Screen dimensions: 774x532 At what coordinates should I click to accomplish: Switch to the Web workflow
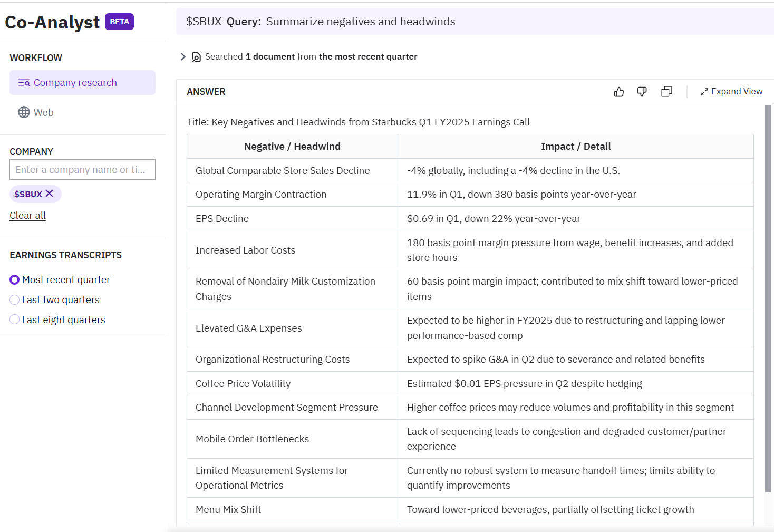click(x=44, y=113)
